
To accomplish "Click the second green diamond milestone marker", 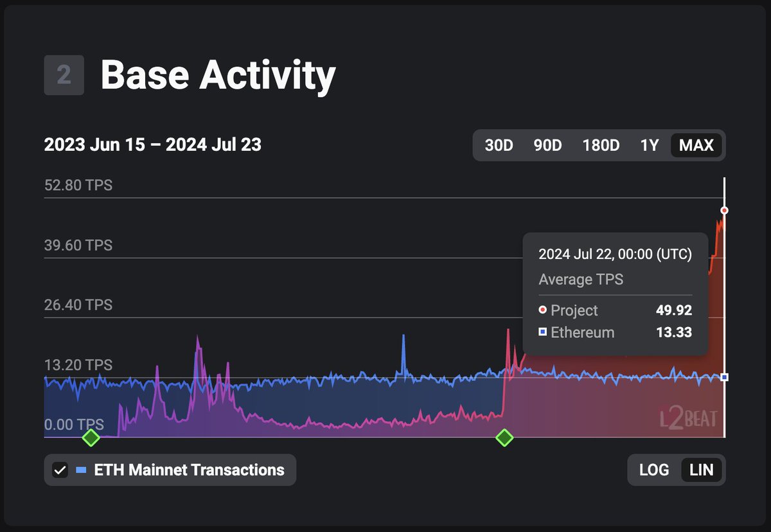I will pos(504,438).
